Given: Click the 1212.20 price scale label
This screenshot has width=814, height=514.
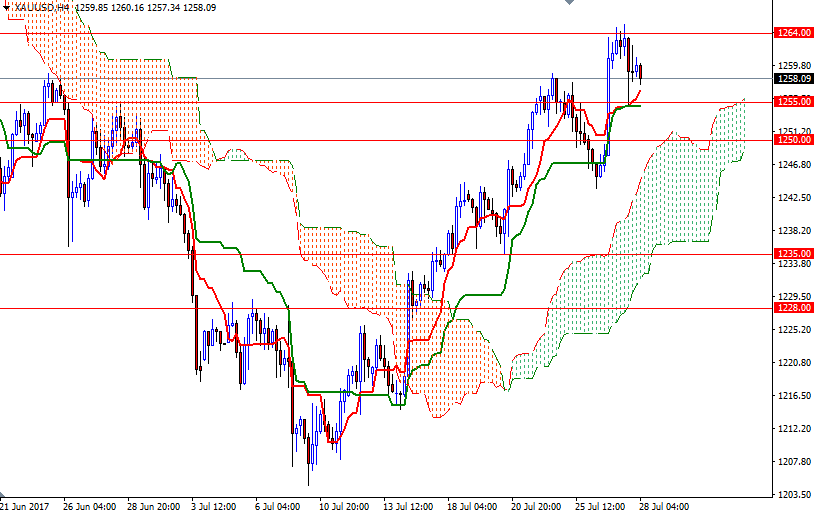Looking at the screenshot, I should click(x=792, y=429).
